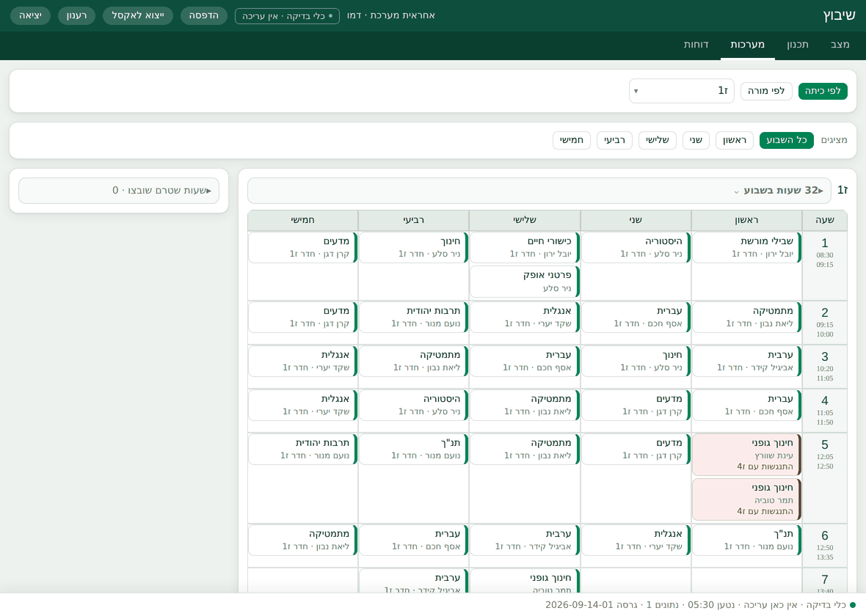Open מתמטיקה lesson on Thursday hour 6
This screenshot has height=616, width=866.
pyautogui.click(x=302, y=540)
